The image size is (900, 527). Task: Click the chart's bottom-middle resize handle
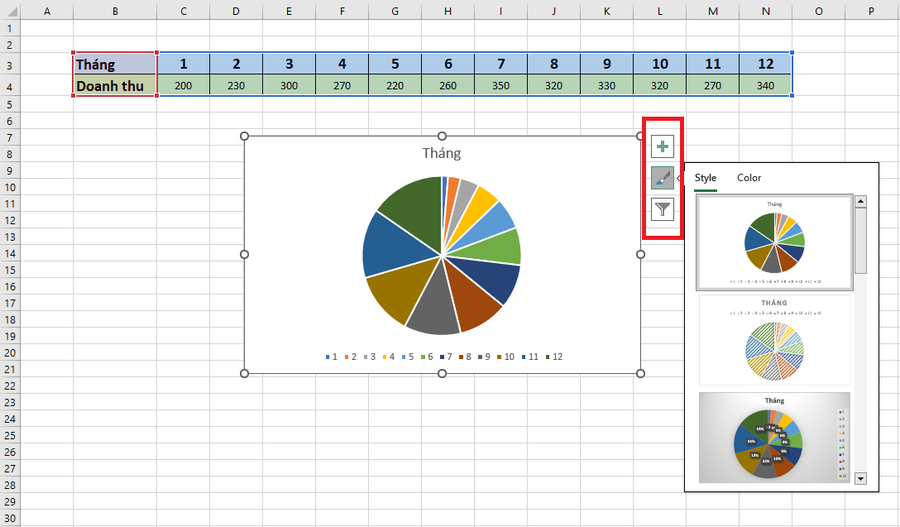pos(442,374)
